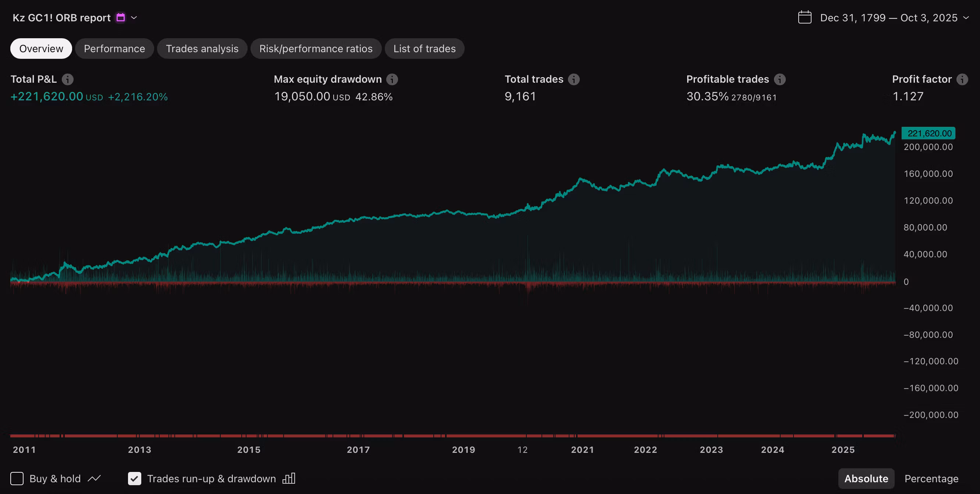Open the Dec 31, 1799 — Oct 3, 2025 range
The width and height of the screenshot is (980, 494).
tap(889, 18)
